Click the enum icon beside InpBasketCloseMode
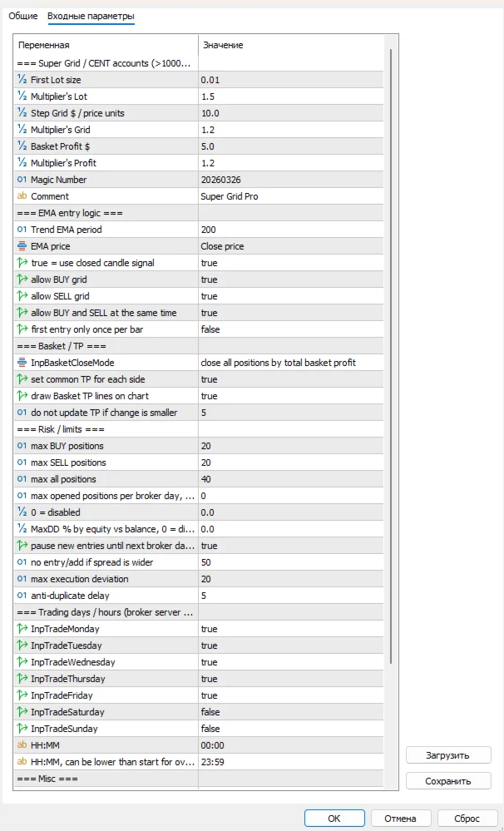 click(22, 363)
